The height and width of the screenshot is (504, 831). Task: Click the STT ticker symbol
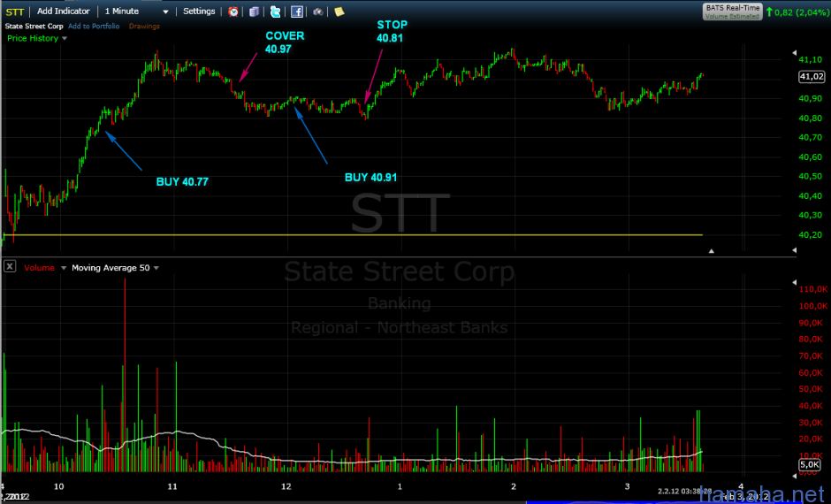15,11
